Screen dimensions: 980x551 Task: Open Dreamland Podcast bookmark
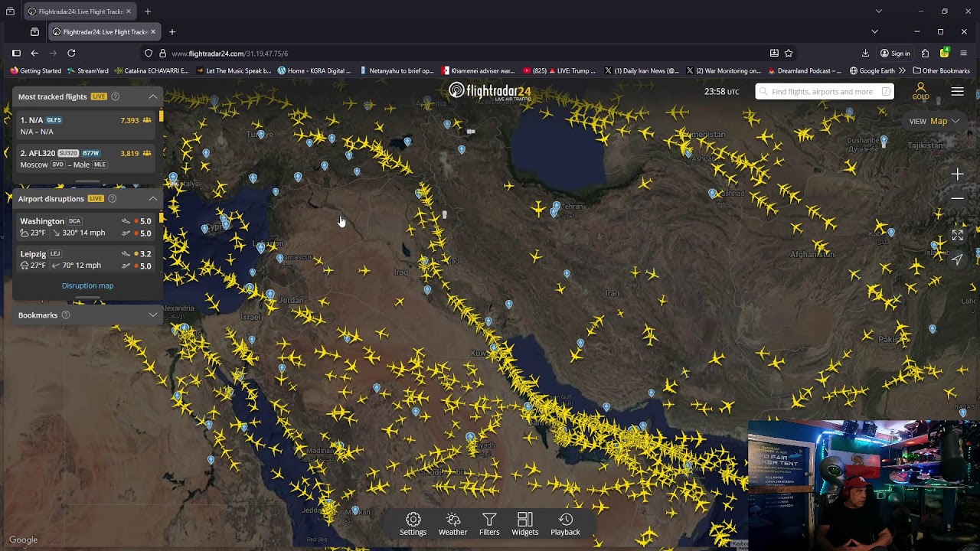click(x=804, y=70)
